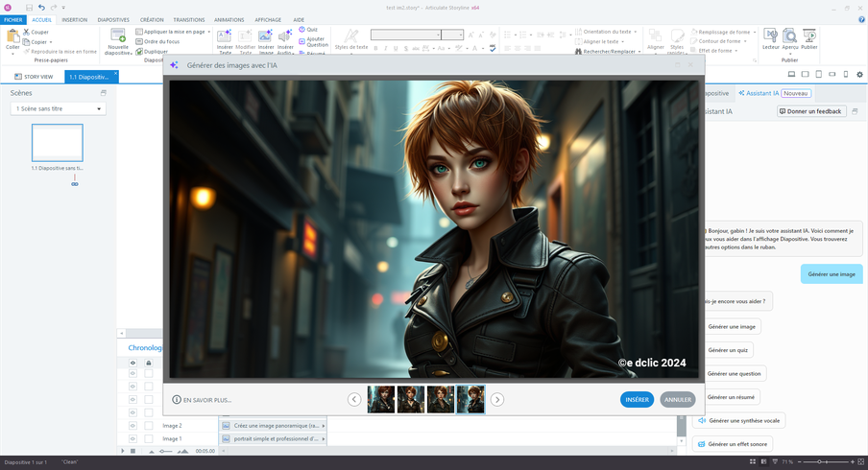Click the INSÉRER button
The image size is (868, 470).
638,399
